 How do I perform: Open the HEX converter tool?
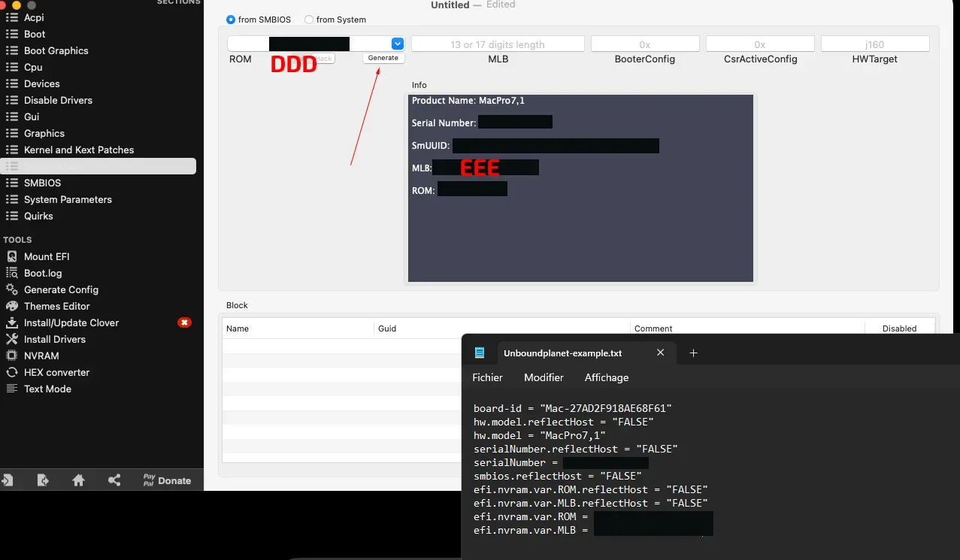pos(56,372)
